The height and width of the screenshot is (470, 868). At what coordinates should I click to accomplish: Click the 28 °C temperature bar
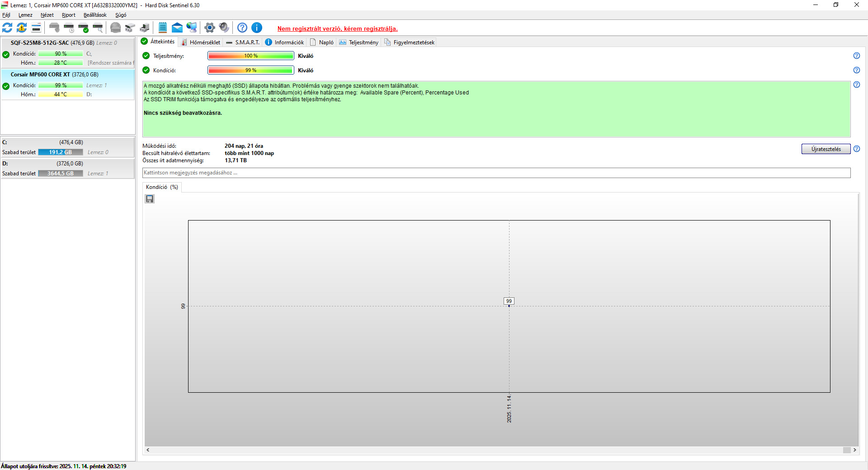tap(61, 63)
